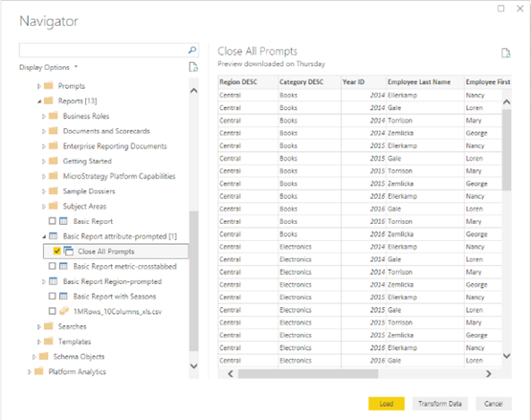Click the Transform Data button

coord(440,404)
